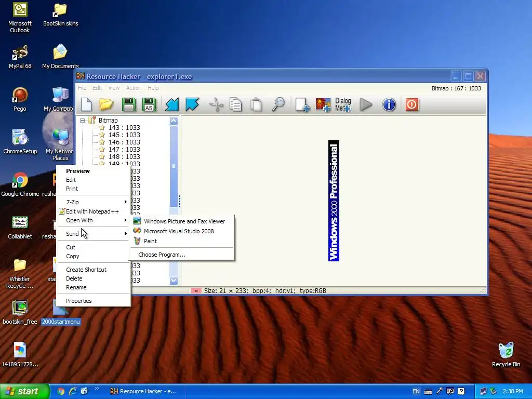This screenshot has width=532, height=399.
Task: Open the View menu
Action: pyautogui.click(x=114, y=88)
